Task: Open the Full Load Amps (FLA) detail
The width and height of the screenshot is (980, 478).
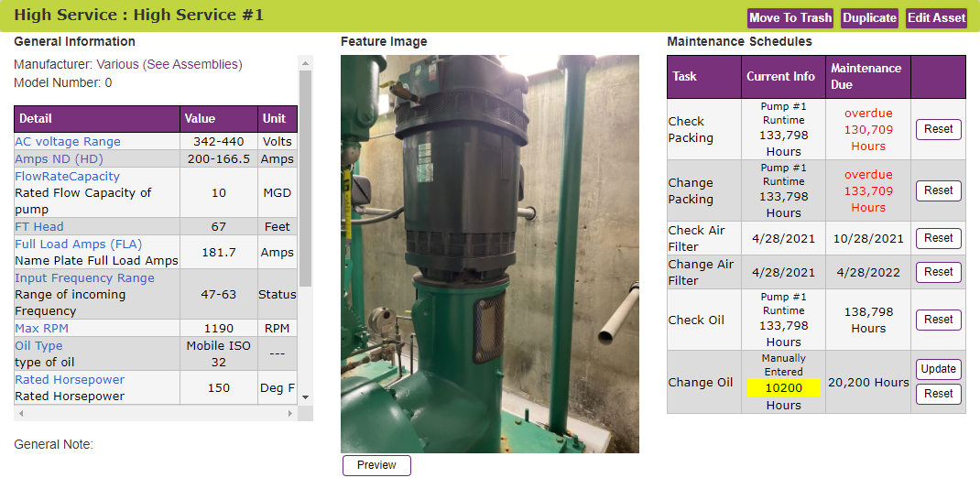Action: (79, 244)
